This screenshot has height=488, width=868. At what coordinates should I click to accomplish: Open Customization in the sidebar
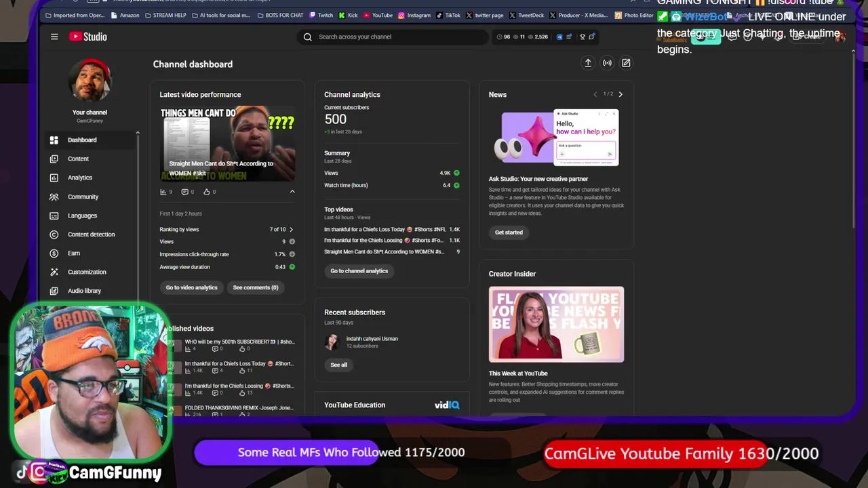click(91, 272)
